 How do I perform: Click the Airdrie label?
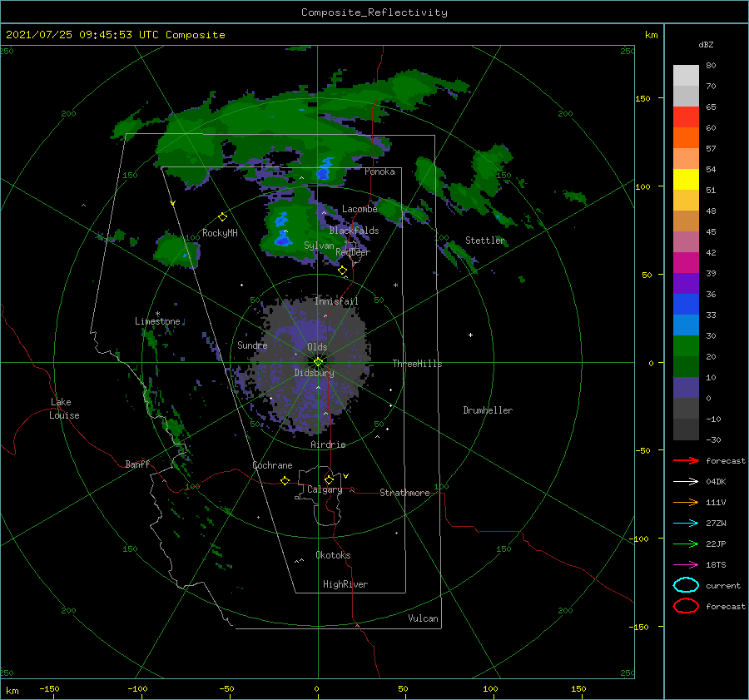click(x=328, y=444)
